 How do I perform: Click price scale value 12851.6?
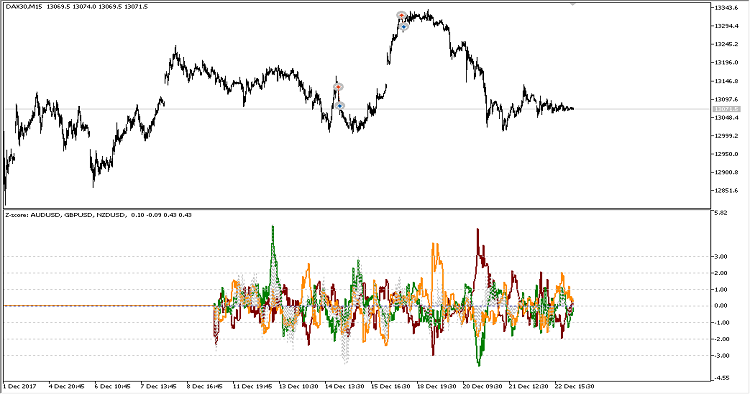click(x=726, y=190)
